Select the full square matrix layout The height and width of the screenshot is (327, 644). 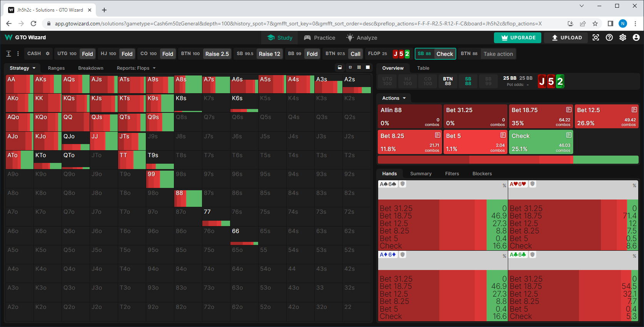368,67
